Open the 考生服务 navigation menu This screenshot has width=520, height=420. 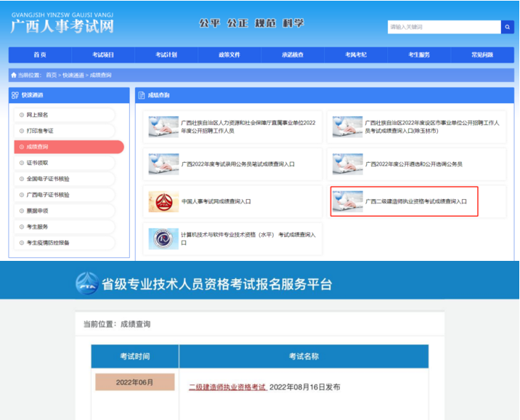419,55
